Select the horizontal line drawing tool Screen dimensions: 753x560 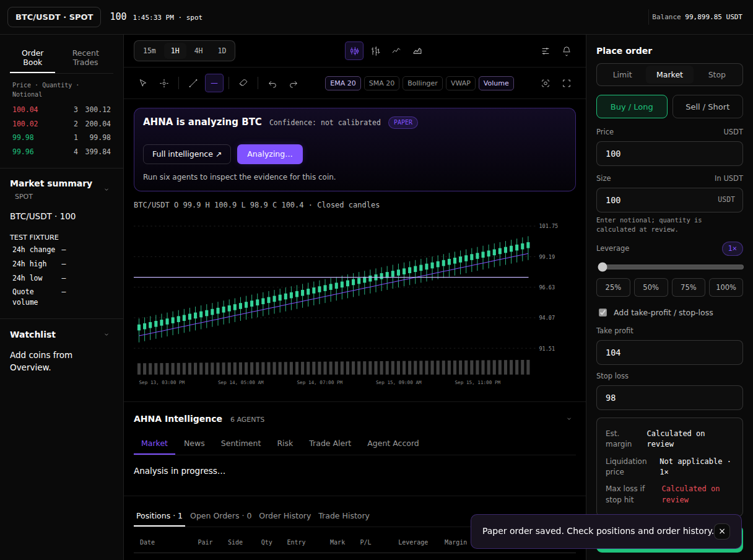coord(214,83)
